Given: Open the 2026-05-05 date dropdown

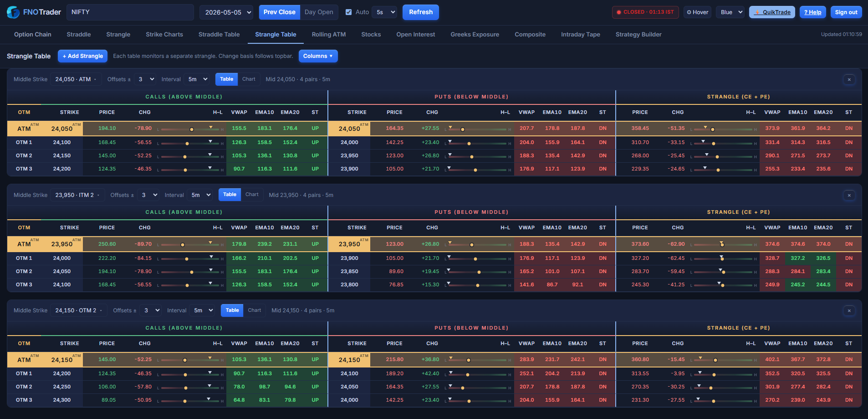Looking at the screenshot, I should click(x=226, y=12).
